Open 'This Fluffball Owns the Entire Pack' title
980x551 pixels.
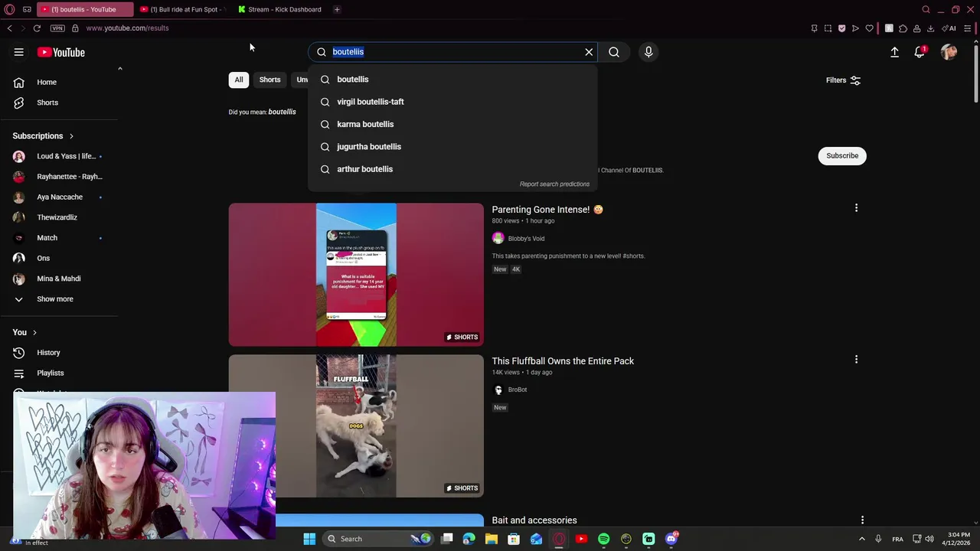pos(563,361)
